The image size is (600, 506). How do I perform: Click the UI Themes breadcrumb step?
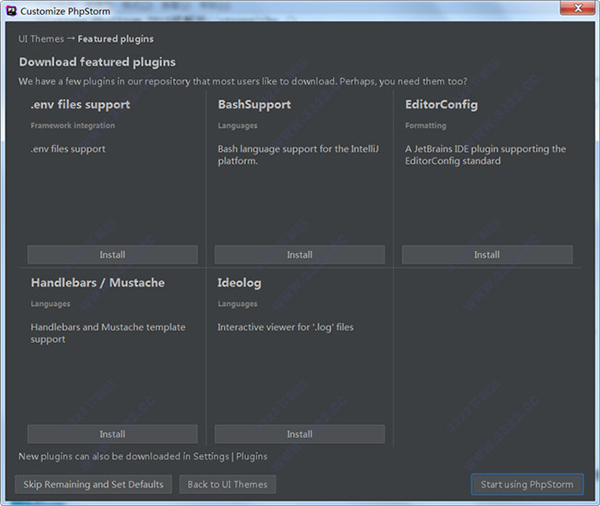coord(41,39)
